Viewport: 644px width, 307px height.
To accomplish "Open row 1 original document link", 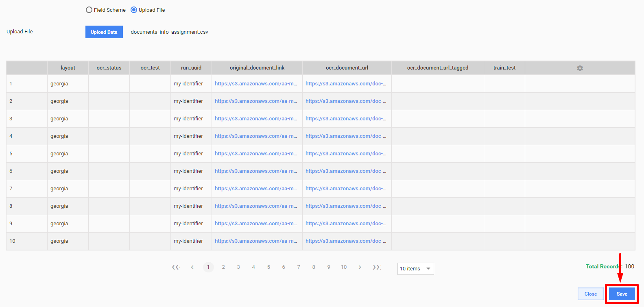I will [x=256, y=84].
